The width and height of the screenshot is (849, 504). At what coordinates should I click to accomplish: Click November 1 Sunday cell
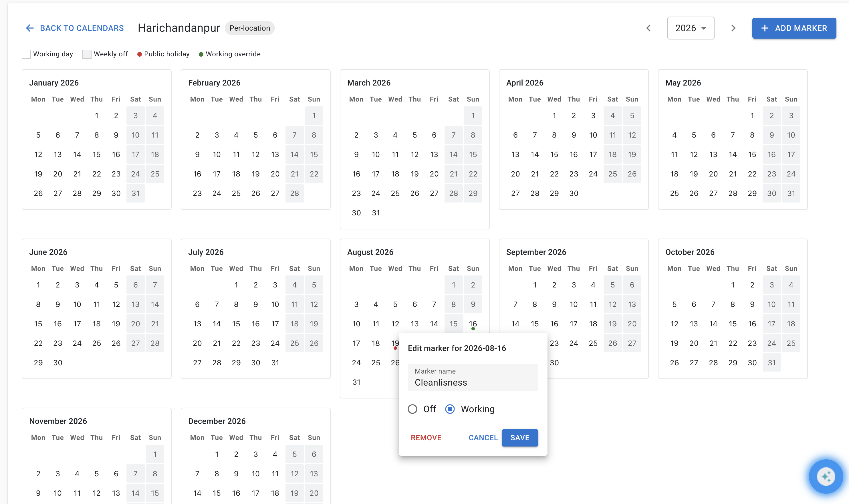155,454
